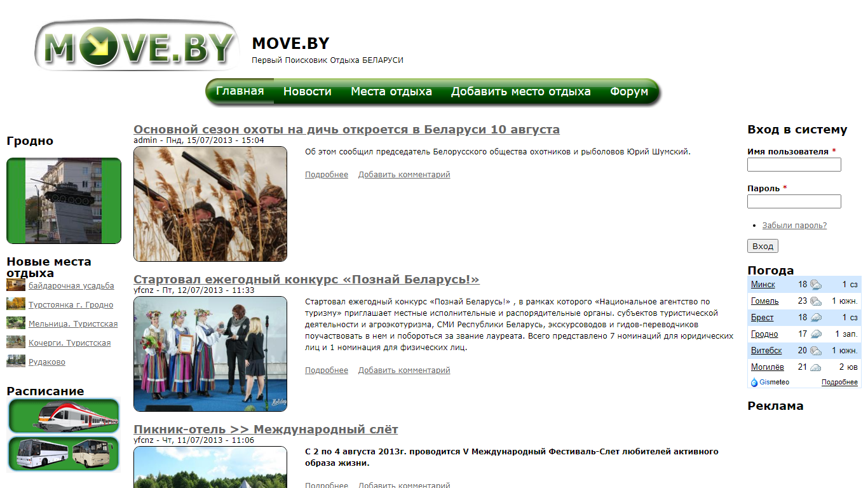Open Могилёв weather link
The width and height of the screenshot is (868, 488).
click(x=768, y=367)
